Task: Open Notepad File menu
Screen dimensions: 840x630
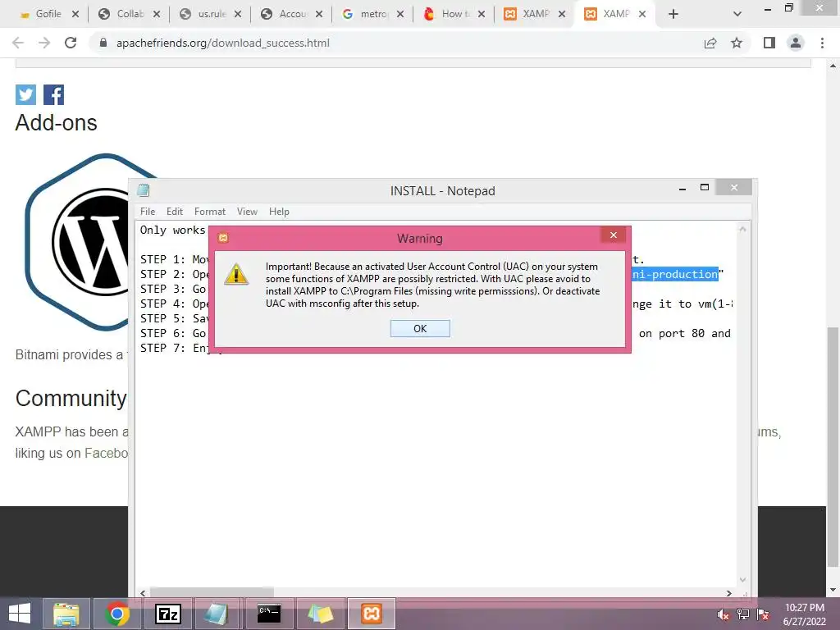Action: [148, 212]
